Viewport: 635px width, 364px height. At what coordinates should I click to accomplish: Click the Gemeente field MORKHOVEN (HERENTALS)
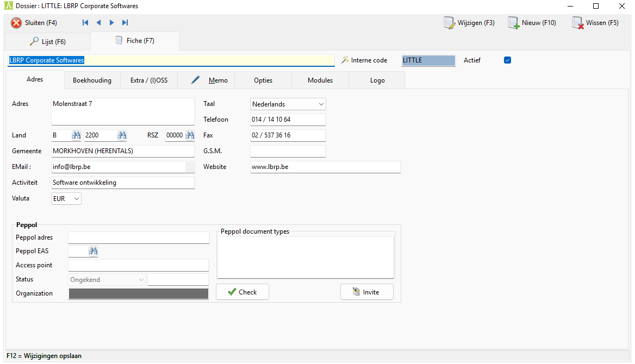pos(123,151)
